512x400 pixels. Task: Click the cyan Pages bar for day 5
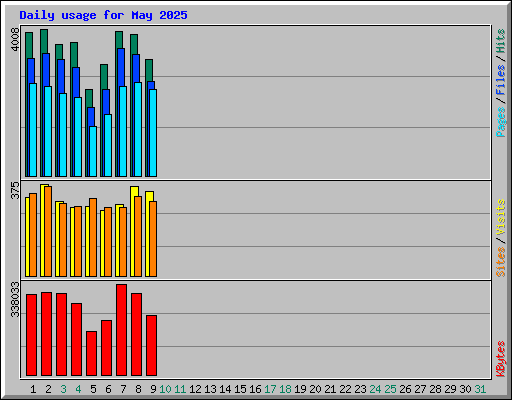pos(93,151)
